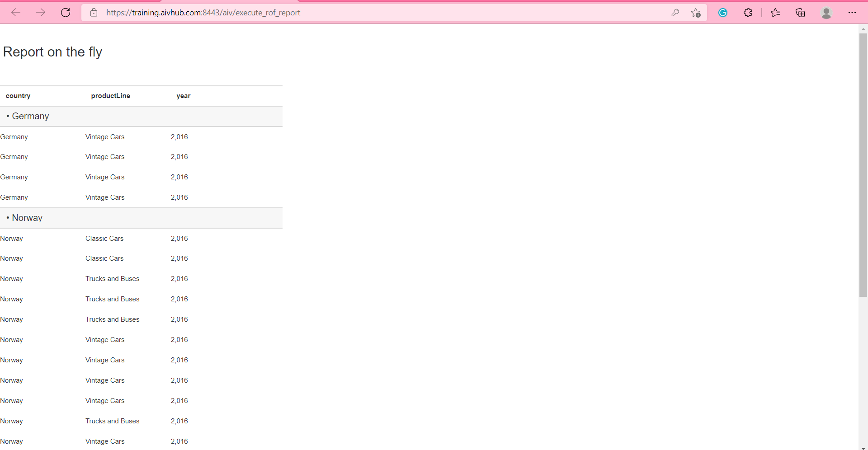
Task: Select the last Germany row country cell
Action: (x=14, y=197)
